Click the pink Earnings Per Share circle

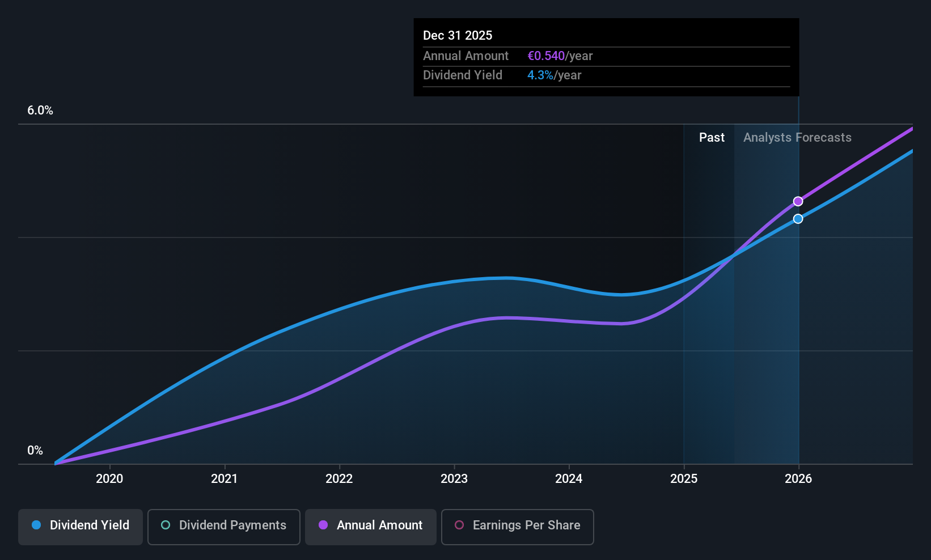tap(459, 525)
